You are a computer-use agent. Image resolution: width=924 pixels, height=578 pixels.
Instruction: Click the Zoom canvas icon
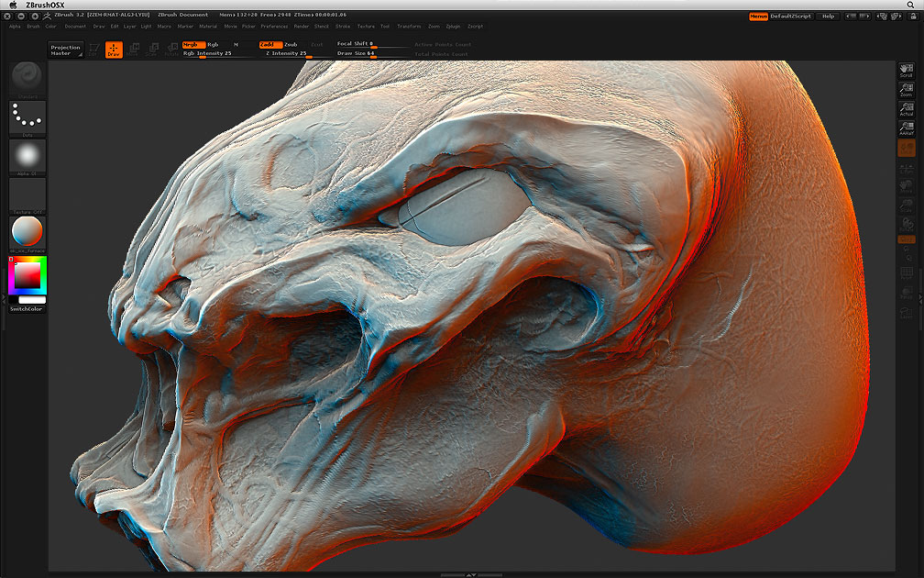click(907, 90)
